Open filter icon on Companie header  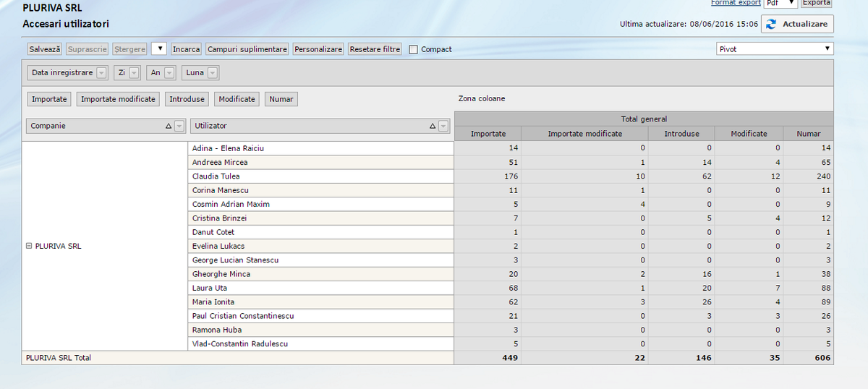179,127
